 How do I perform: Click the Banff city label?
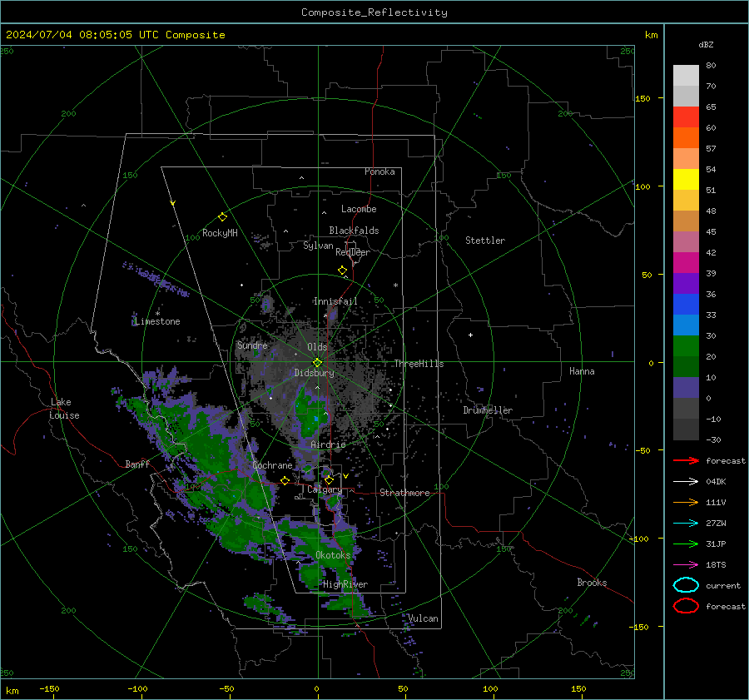(x=137, y=464)
